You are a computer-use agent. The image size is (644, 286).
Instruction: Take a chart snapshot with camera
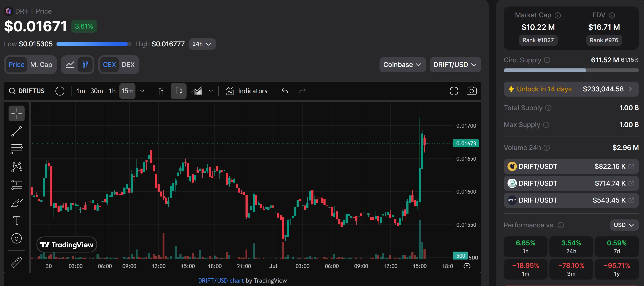pyautogui.click(x=471, y=91)
